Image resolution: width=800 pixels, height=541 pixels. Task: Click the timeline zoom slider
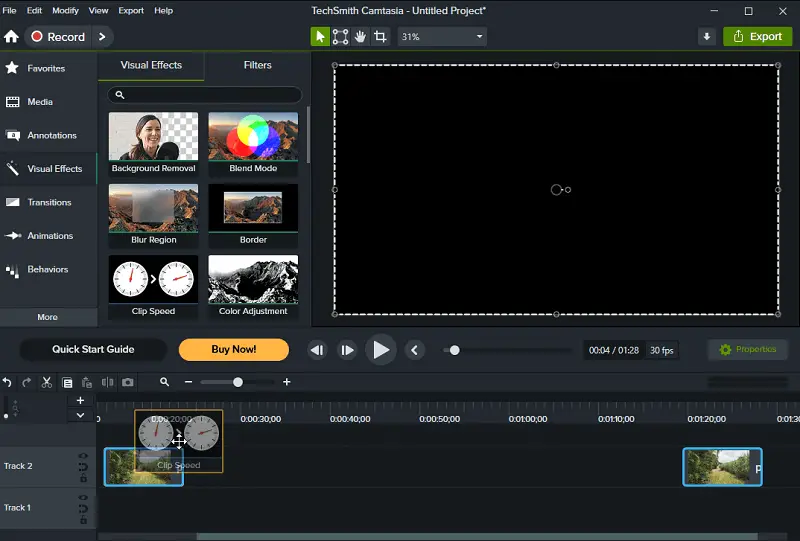click(238, 382)
